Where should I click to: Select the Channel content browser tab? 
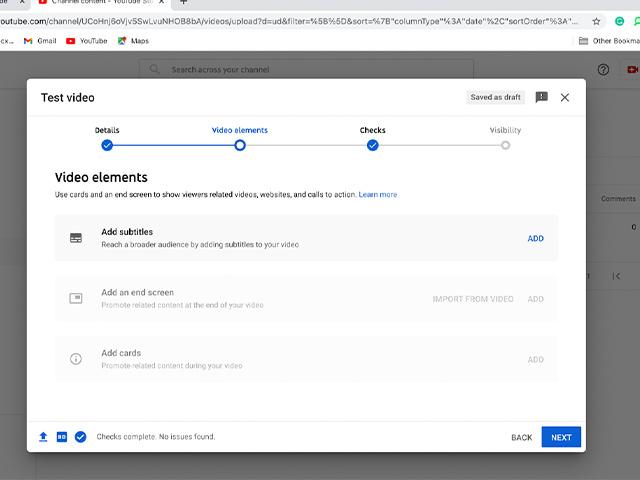pos(102,2)
